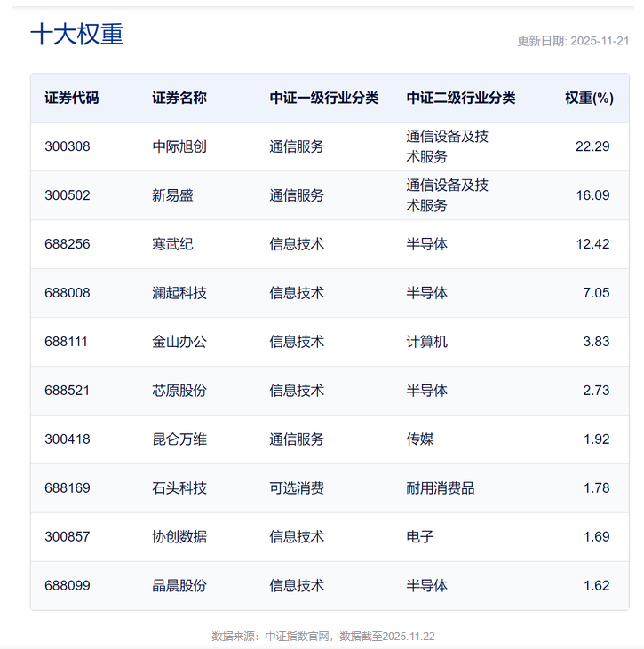The height and width of the screenshot is (649, 644).
Task: Select security code 300308
Action: (x=68, y=146)
